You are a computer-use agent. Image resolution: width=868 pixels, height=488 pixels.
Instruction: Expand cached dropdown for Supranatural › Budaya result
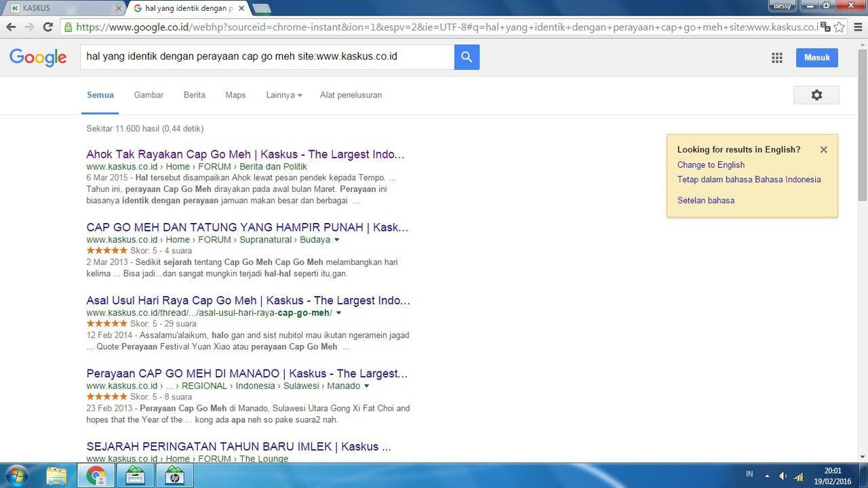pyautogui.click(x=337, y=240)
